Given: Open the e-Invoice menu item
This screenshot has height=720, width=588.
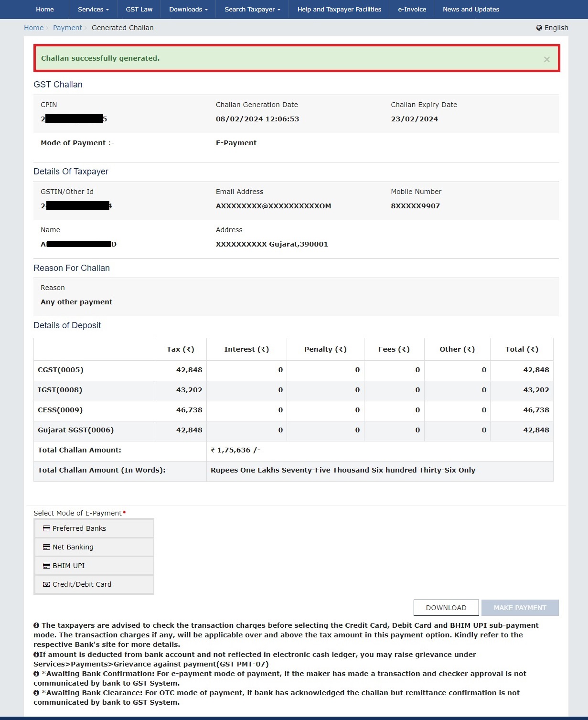Looking at the screenshot, I should [412, 9].
